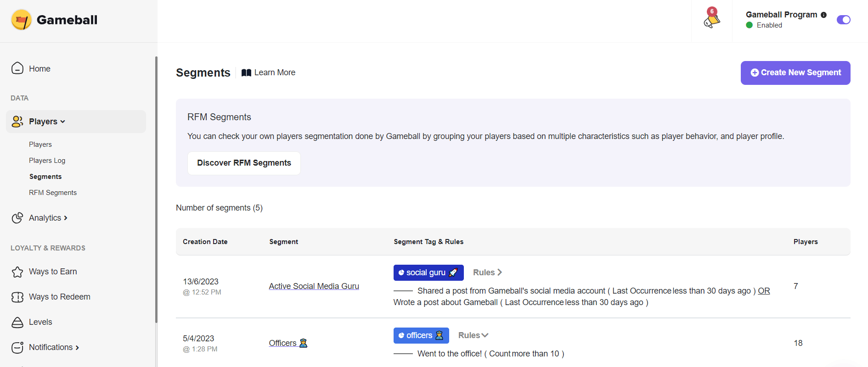Expand the Analytics menu arrow

pyautogui.click(x=66, y=218)
